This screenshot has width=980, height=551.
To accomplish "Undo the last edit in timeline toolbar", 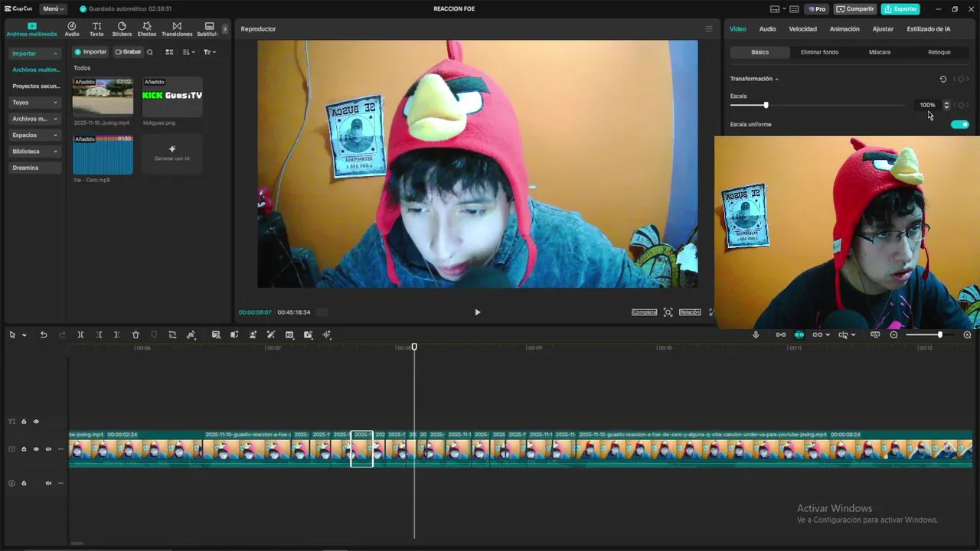I will tap(44, 335).
